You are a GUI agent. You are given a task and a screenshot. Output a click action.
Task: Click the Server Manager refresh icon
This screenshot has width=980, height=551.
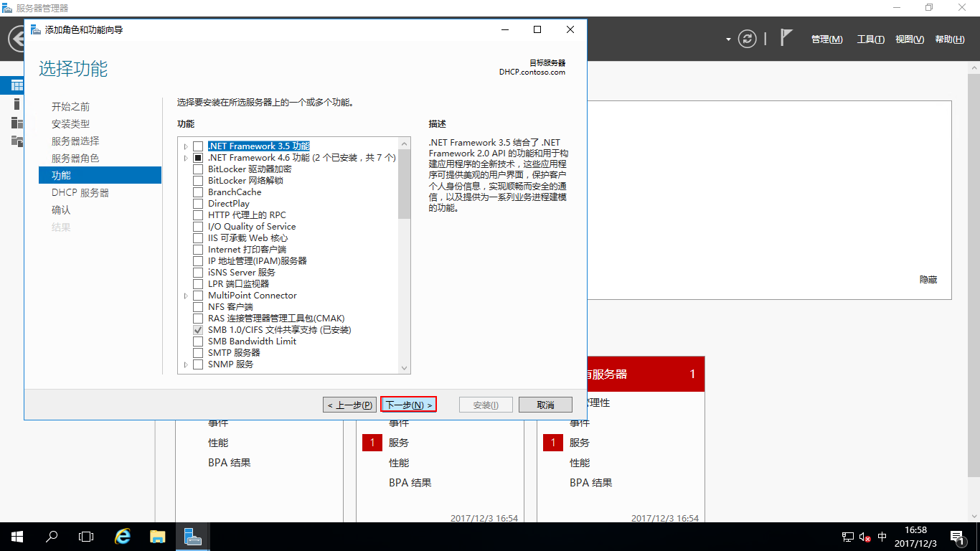(748, 39)
